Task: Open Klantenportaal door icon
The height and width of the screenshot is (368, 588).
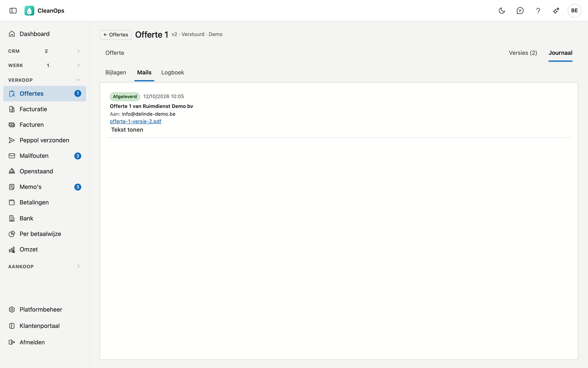Action: pyautogui.click(x=12, y=326)
